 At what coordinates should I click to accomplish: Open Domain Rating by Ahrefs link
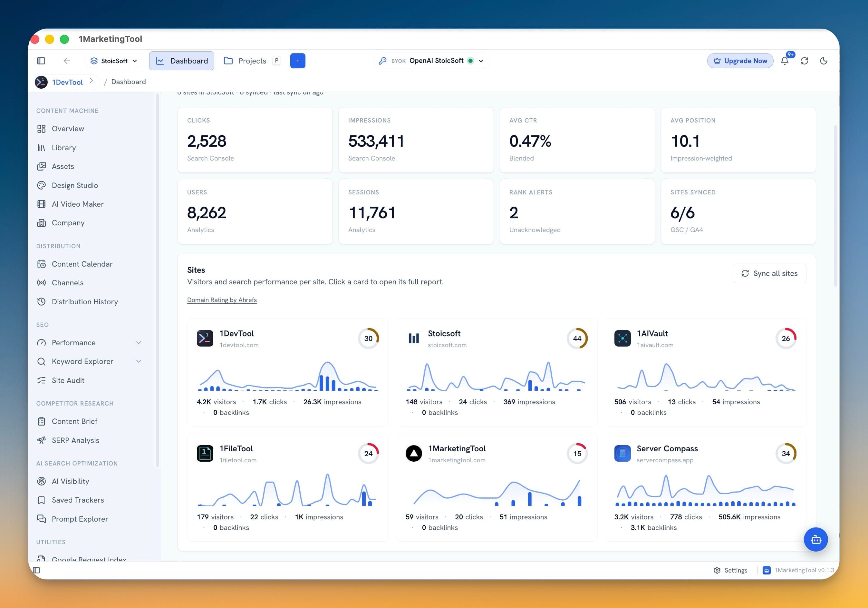click(222, 300)
